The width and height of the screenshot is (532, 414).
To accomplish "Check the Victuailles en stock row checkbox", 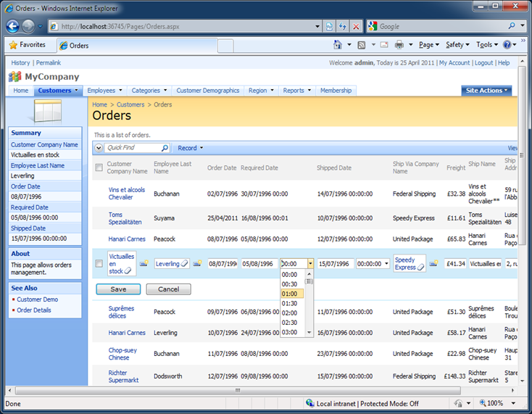I will [99, 264].
